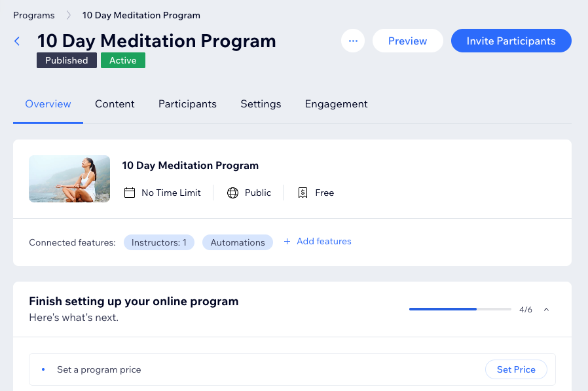The height and width of the screenshot is (391, 588).
Task: Click the plus icon for Add features
Action: [x=287, y=242]
